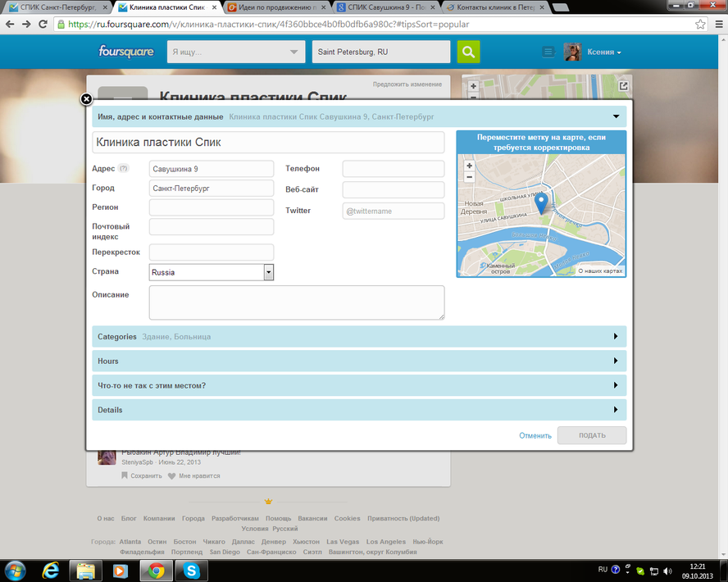Open the Windows Start menu

pyautogui.click(x=16, y=571)
